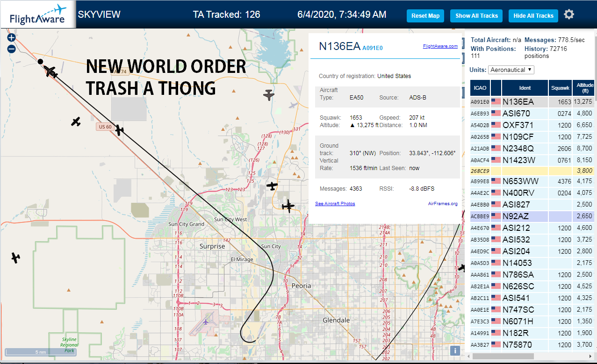The width and height of the screenshot is (597, 364).
Task: Select the N786SA aircraft row
Action: coord(532,275)
